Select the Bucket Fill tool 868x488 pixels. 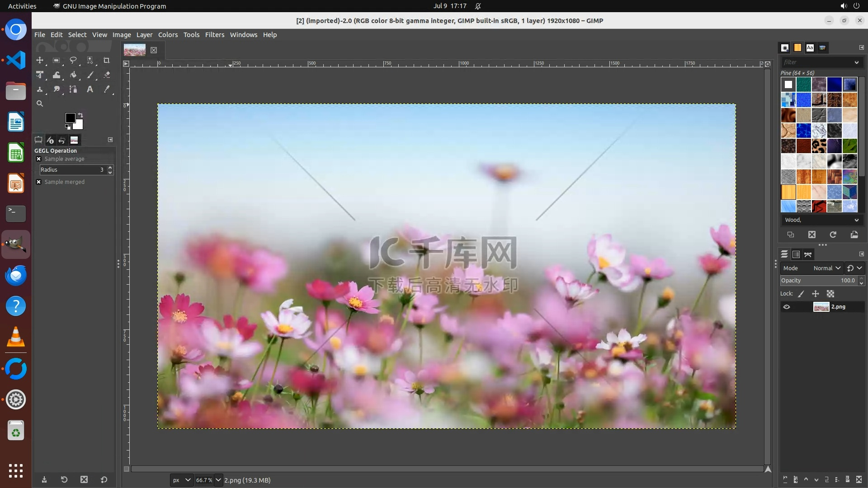click(x=73, y=75)
